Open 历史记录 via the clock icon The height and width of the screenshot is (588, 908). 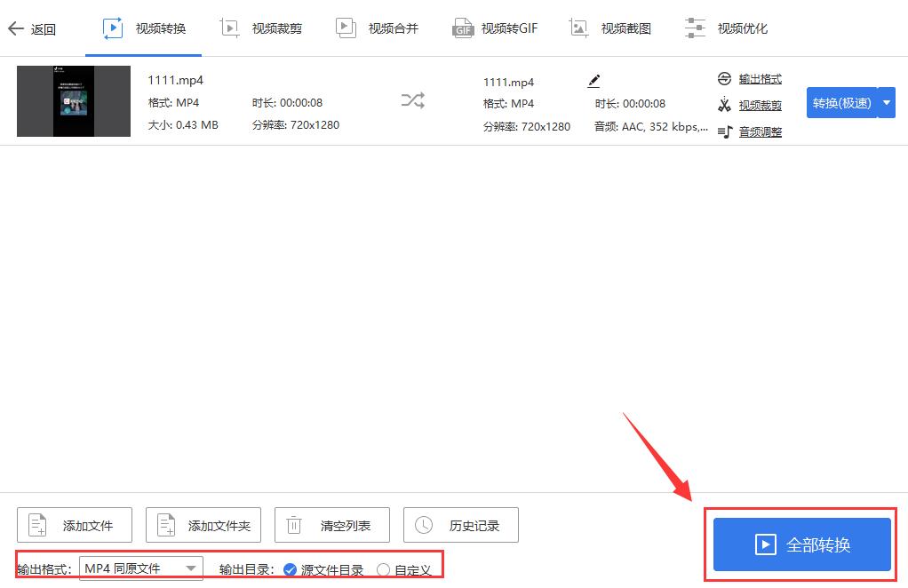pos(423,524)
